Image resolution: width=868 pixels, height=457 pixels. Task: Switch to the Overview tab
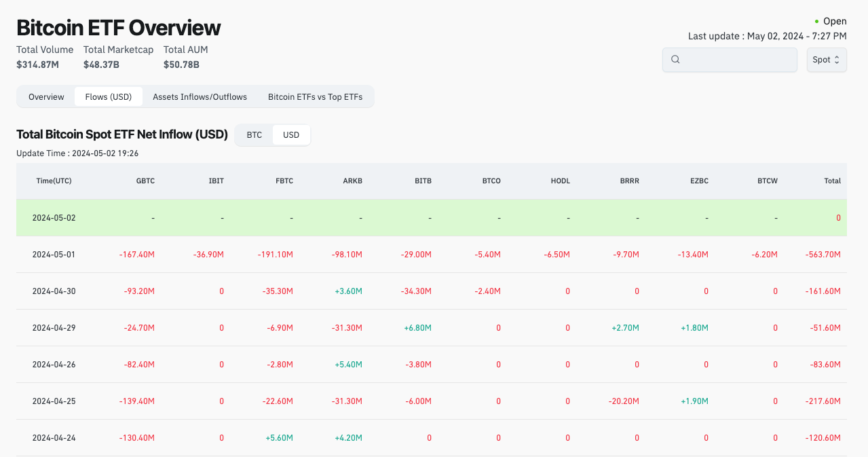click(x=46, y=96)
